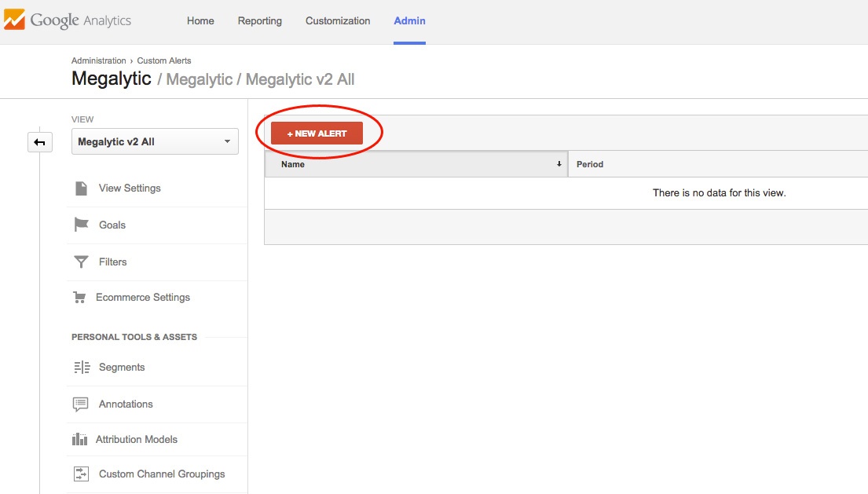Click the Segments icon in sidebar
This screenshot has height=494, width=868.
pos(81,368)
